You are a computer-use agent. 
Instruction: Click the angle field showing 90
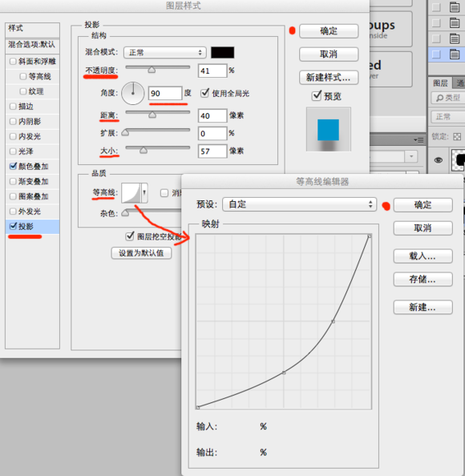pyautogui.click(x=165, y=93)
